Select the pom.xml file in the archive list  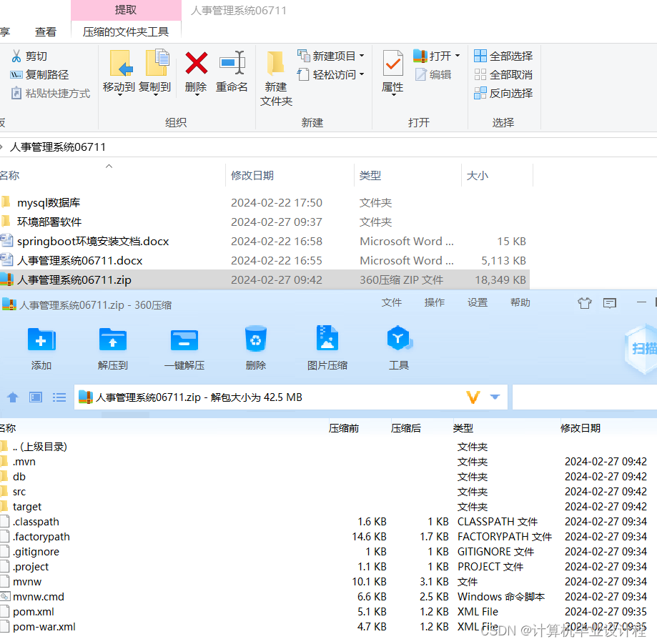pos(34,611)
